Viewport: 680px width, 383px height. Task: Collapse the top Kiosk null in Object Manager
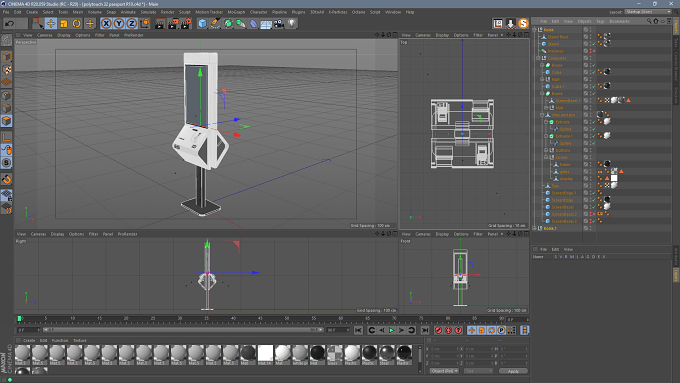pos(535,30)
